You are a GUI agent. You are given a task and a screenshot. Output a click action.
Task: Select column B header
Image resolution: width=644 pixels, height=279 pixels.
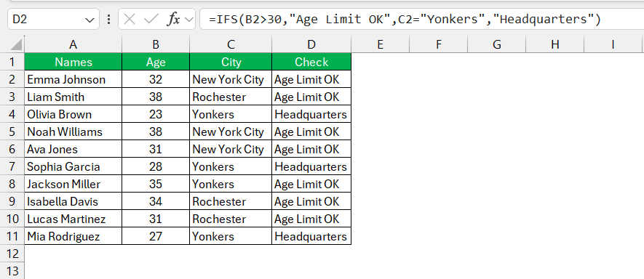click(156, 44)
